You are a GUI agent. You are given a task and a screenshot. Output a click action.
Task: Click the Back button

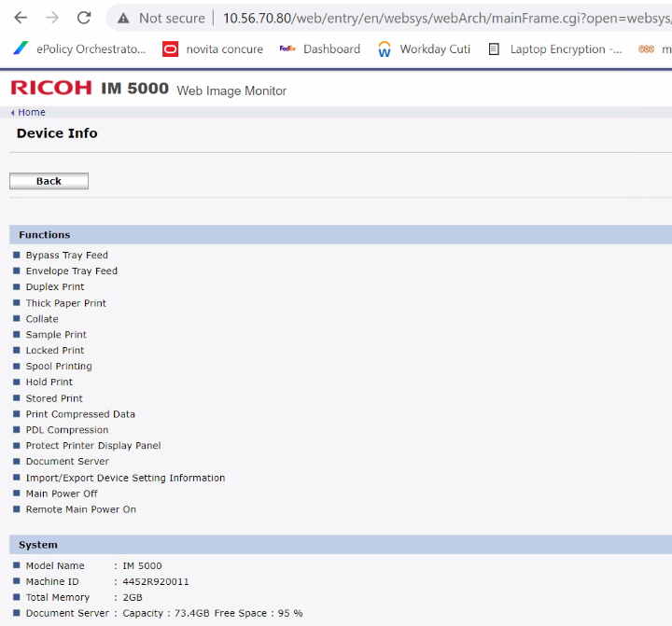click(x=49, y=181)
